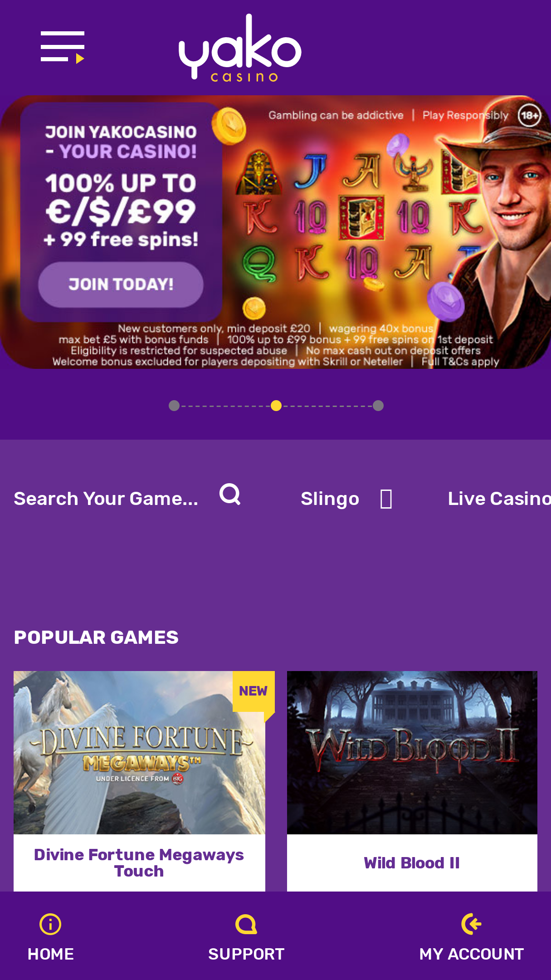Screen dimensions: 551x980
Task: Click the 18+ age badge
Action: click(529, 115)
